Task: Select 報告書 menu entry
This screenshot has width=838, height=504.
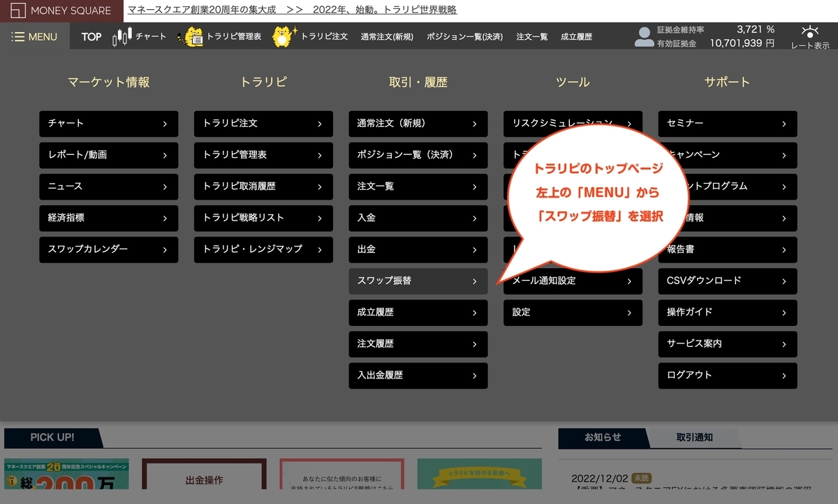Action: coord(728,249)
